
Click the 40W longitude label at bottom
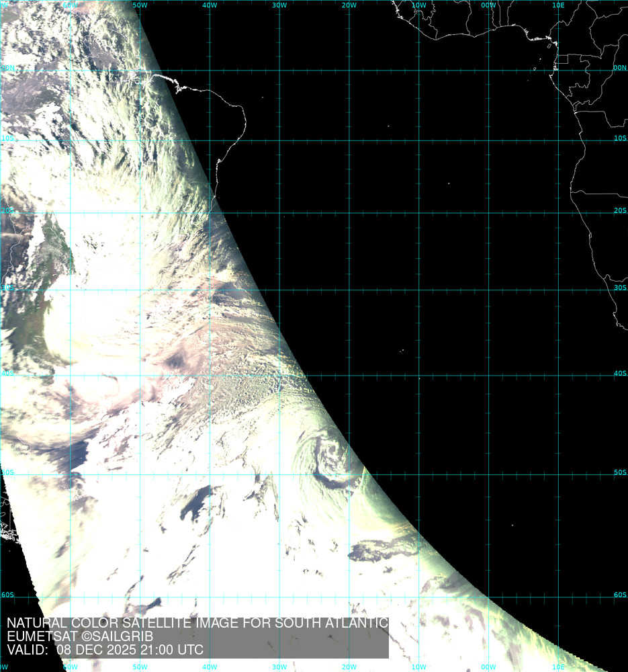[210, 667]
